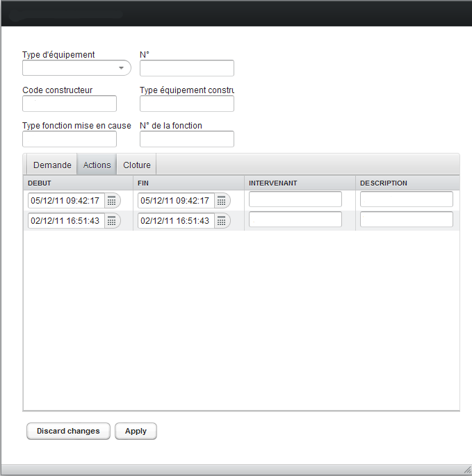The width and height of the screenshot is (472, 476).
Task: Click the INTERVENANT column header
Action: (273, 183)
